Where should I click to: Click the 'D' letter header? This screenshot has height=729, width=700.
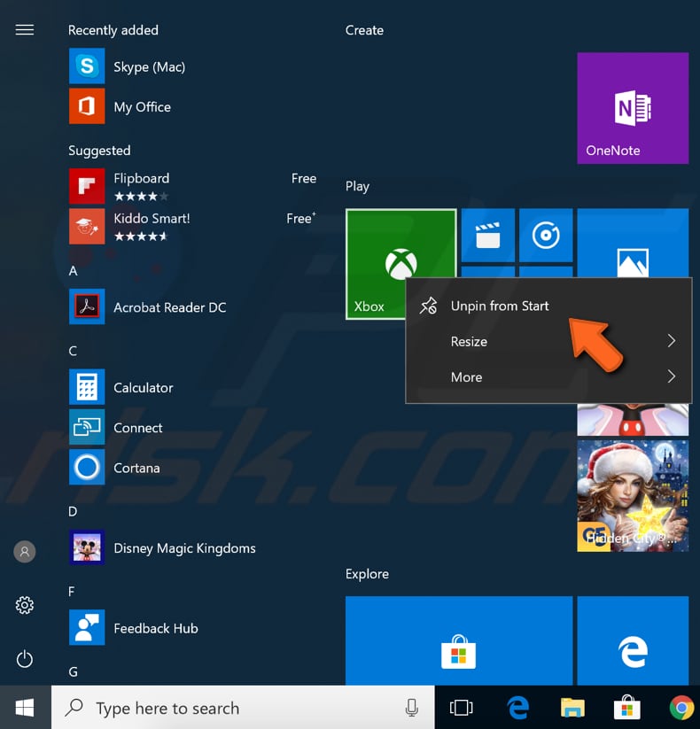click(x=73, y=511)
